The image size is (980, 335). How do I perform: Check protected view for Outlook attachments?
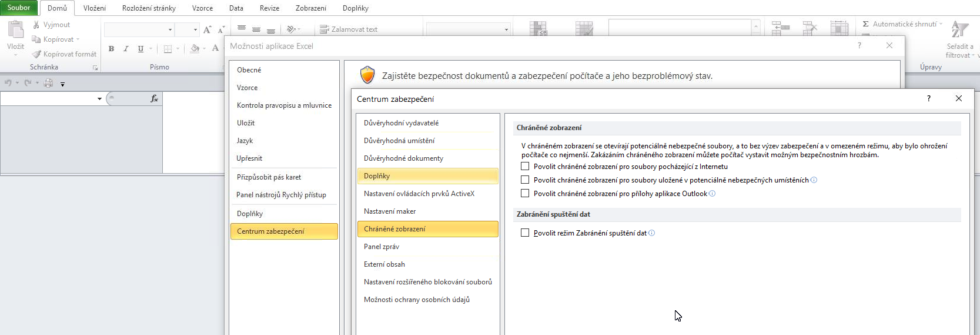[x=525, y=194]
